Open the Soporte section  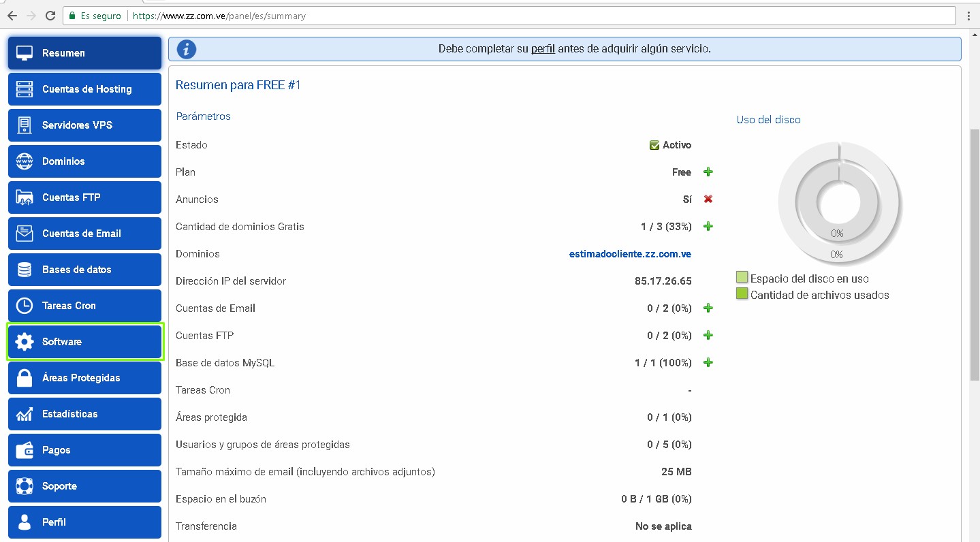pyautogui.click(x=84, y=486)
